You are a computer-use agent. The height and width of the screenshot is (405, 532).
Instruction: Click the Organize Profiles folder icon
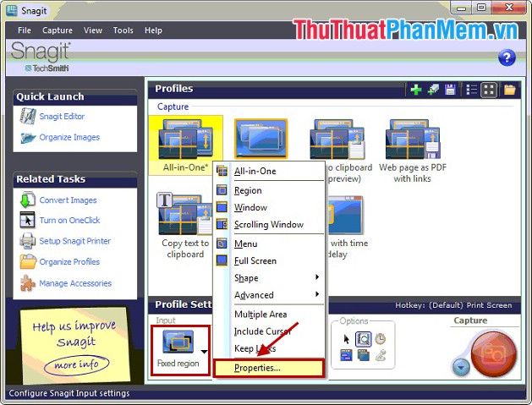(x=28, y=261)
